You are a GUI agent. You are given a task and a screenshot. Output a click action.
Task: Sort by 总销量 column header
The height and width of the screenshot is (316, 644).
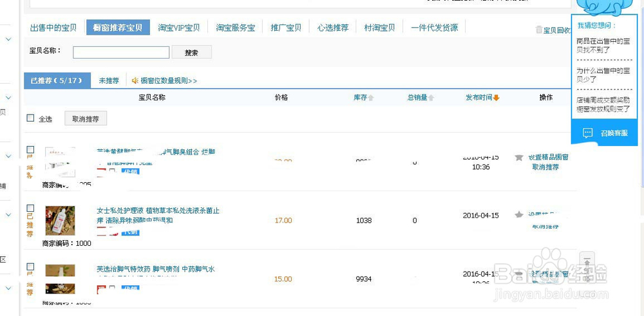417,98
